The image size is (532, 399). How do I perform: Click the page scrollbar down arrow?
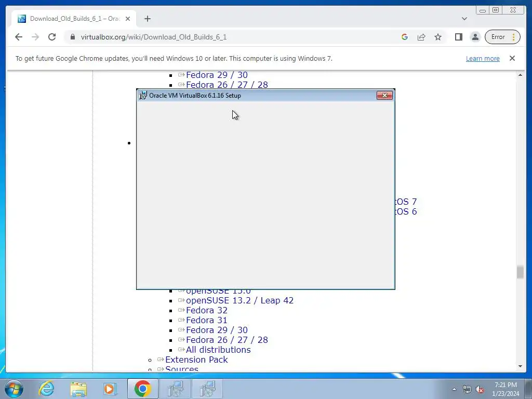tap(520, 366)
